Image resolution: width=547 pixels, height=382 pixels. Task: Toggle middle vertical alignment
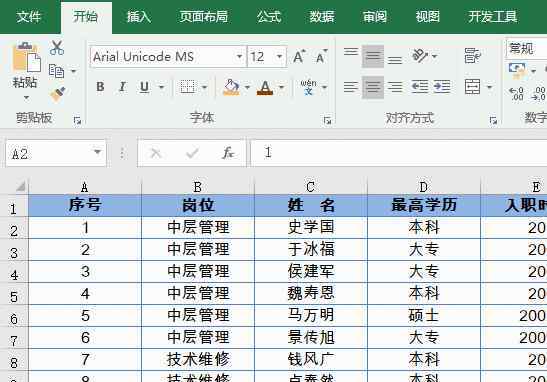373,56
